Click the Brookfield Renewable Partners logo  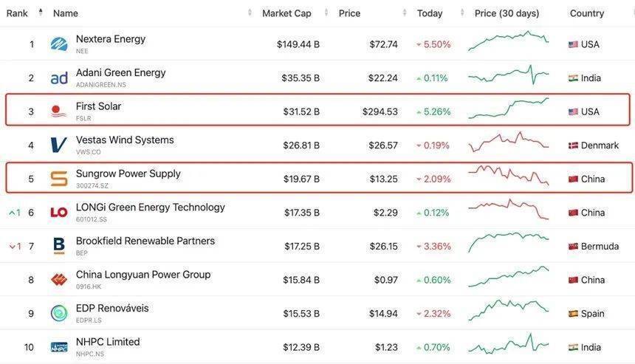coord(59,246)
